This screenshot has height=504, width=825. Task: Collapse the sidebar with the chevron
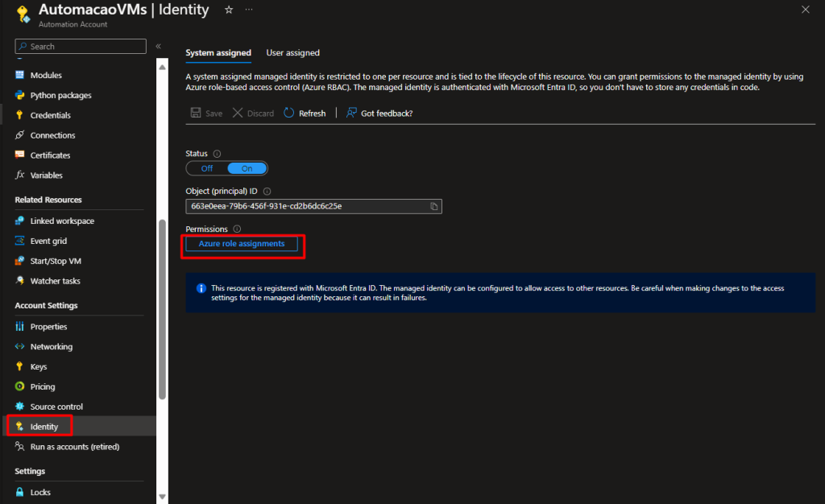(158, 47)
